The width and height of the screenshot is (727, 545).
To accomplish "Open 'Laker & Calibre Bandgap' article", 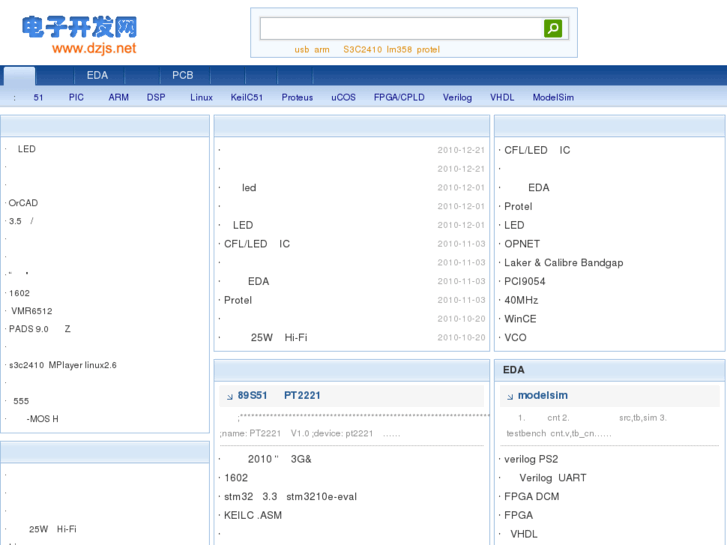I will [x=564, y=263].
